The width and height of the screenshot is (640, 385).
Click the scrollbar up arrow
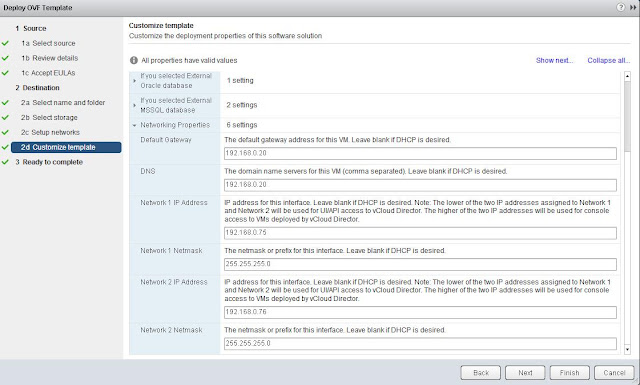(627, 76)
